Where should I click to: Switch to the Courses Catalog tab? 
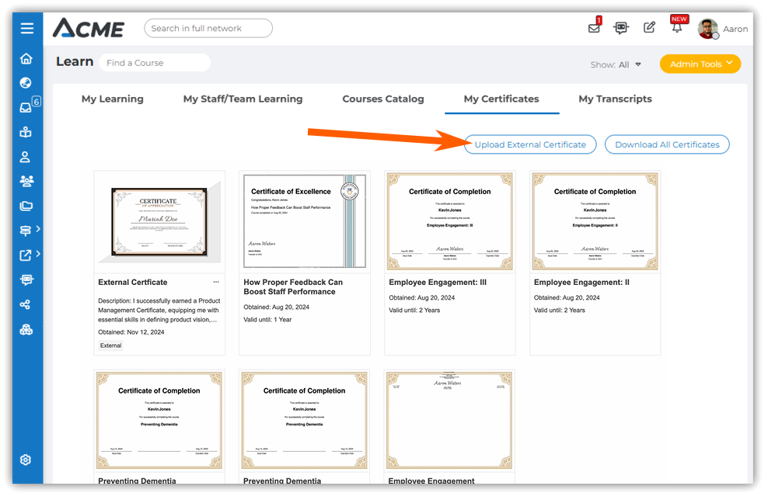383,99
